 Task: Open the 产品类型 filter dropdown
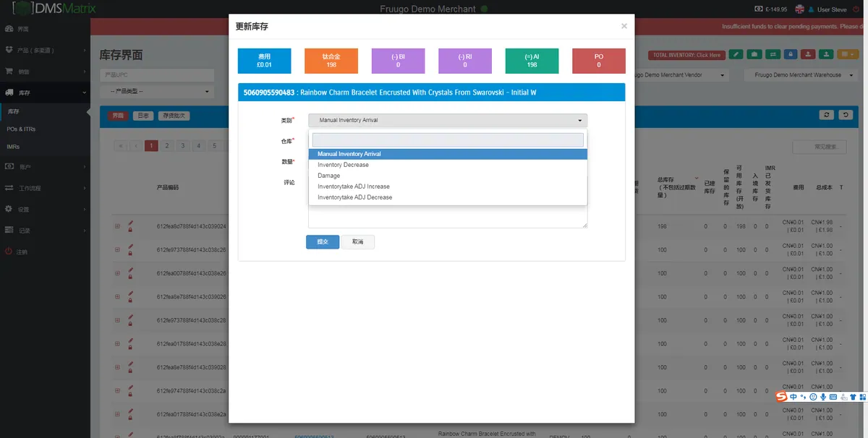(156, 92)
